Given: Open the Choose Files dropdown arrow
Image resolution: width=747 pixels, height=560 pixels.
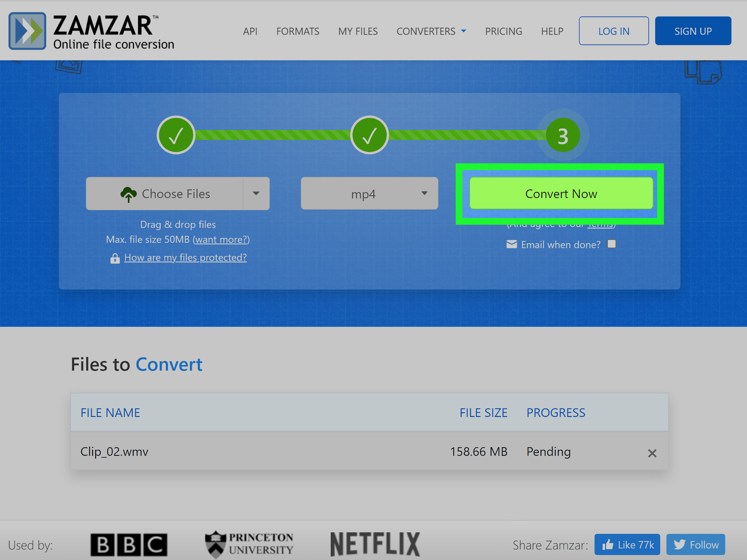Looking at the screenshot, I should (x=256, y=193).
